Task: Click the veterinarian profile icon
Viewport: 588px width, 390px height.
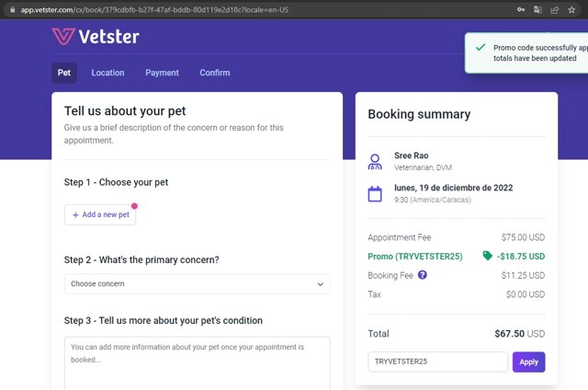Action: 375,162
